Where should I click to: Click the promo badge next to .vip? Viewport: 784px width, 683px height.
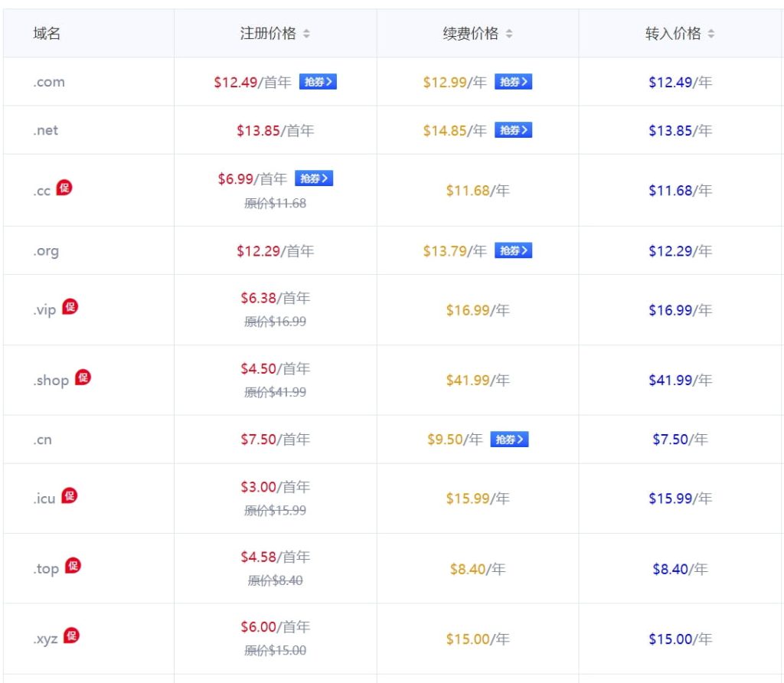coord(70,307)
